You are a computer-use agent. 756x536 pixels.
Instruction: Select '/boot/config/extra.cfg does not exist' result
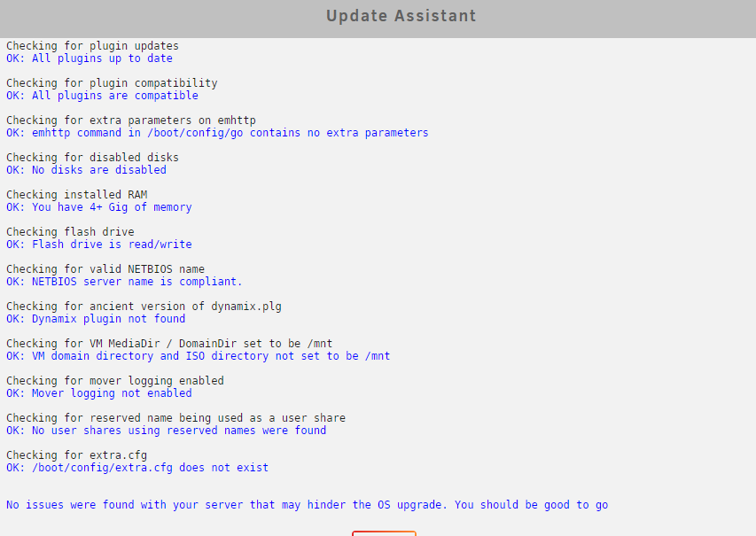(137, 467)
